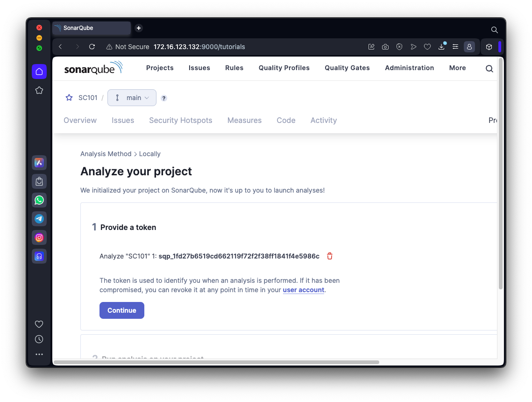Open the edit page toolbar icon
This screenshot has height=402, width=532.
tap(371, 47)
